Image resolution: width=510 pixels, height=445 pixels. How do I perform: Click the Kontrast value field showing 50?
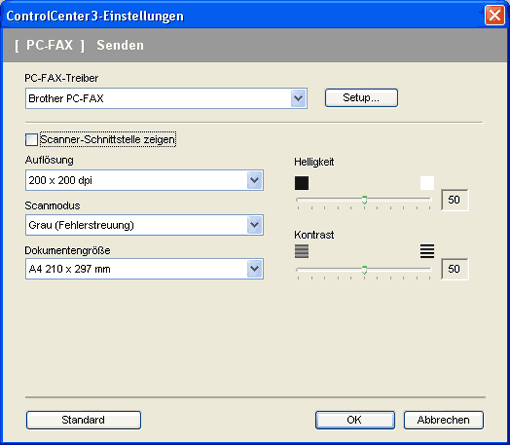pyautogui.click(x=455, y=269)
